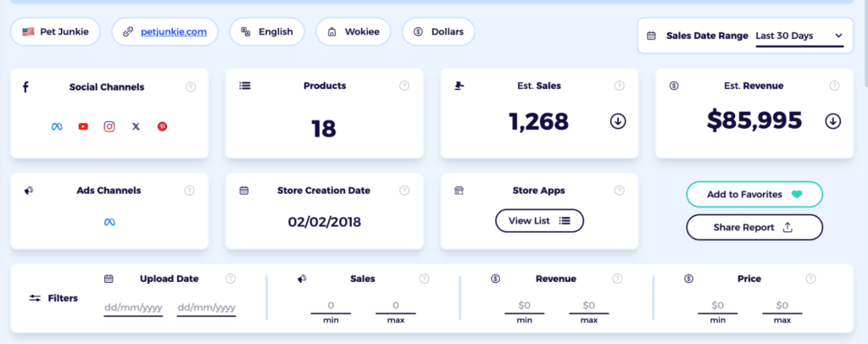This screenshot has height=344, width=868.
Task: Click the down arrow next to $85,995 revenue
Action: pyautogui.click(x=832, y=121)
